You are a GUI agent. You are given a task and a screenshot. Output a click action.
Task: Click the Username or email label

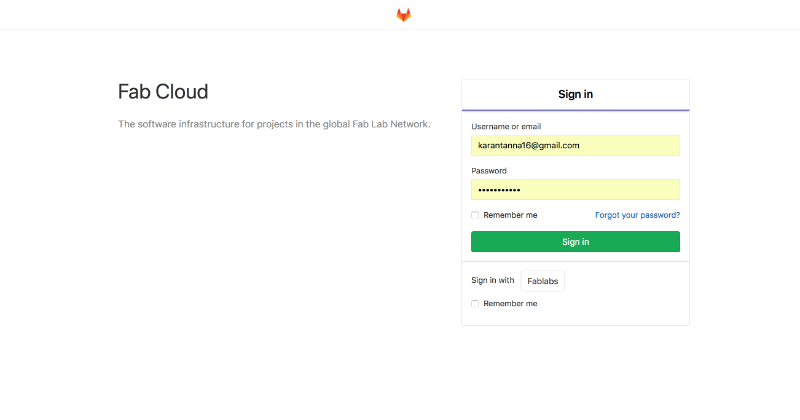[506, 127]
